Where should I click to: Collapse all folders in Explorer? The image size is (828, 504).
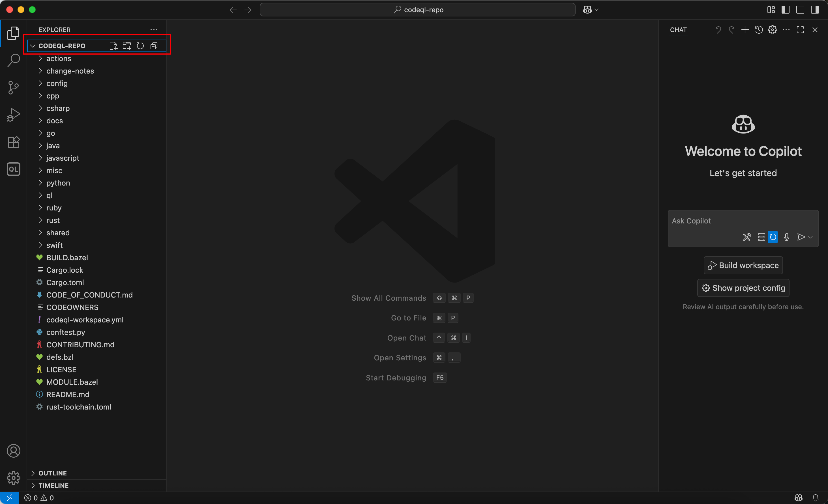point(154,46)
